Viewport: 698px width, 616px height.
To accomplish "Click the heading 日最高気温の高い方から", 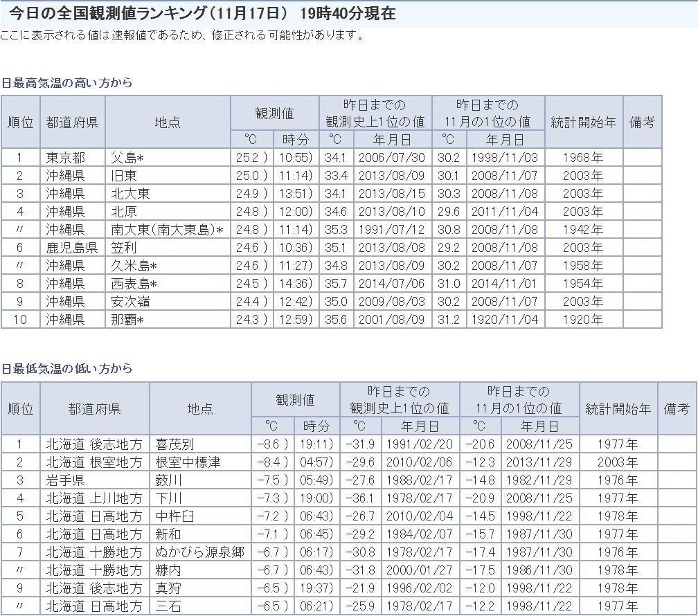I will [x=66, y=83].
